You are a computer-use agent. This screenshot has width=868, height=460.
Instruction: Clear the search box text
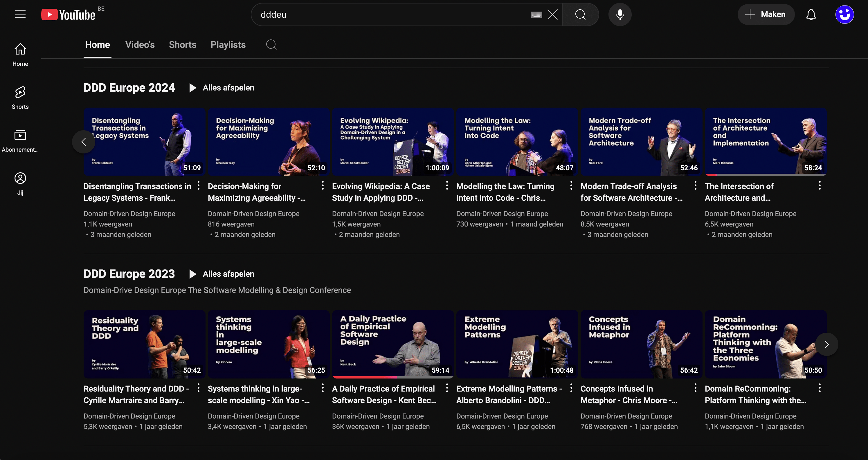point(553,15)
